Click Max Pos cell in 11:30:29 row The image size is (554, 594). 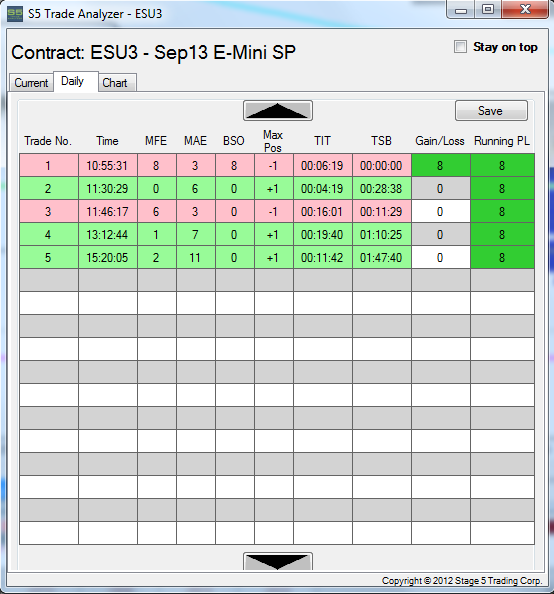pos(274,188)
